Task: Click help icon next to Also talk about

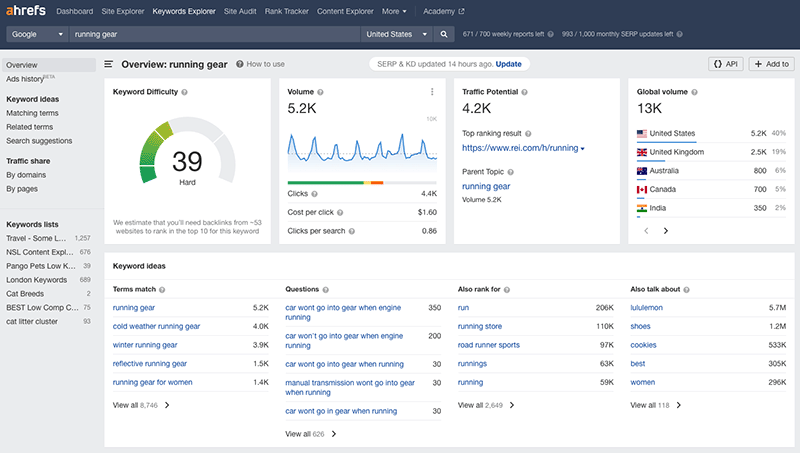Action: coord(686,290)
